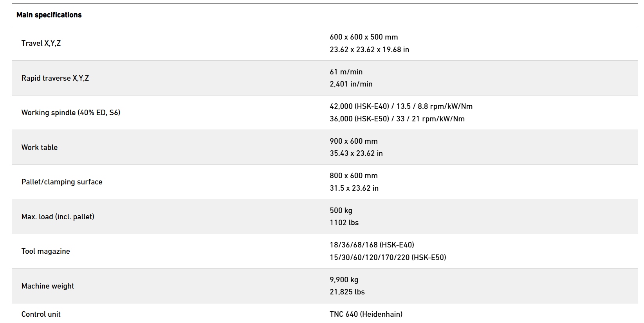Click the 2,401 in/min value
This screenshot has height=323, width=644.
click(x=351, y=84)
